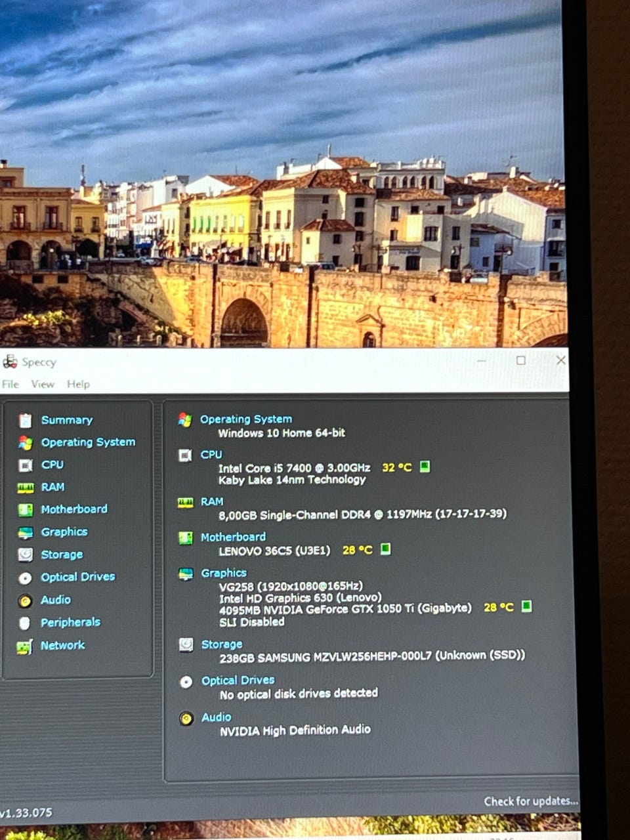Go to Motherboard section in the sidebar
Image resolution: width=630 pixels, height=840 pixels.
74,509
